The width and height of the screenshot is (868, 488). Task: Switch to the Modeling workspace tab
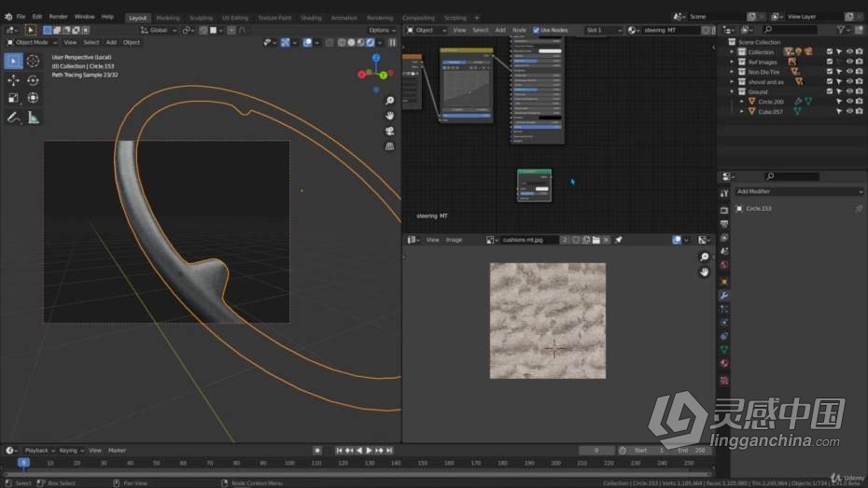pyautogui.click(x=168, y=18)
